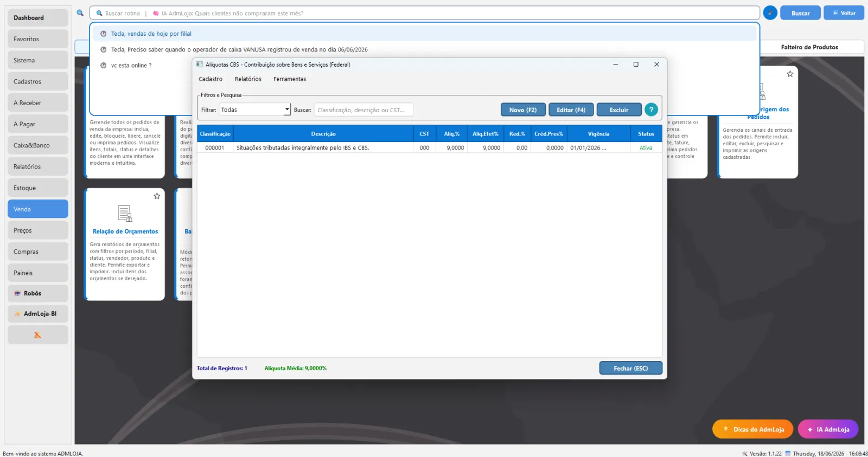Screen dimensions: 868x457
Task: Open the sidebar Relatórios section
Action: pyautogui.click(x=37, y=166)
